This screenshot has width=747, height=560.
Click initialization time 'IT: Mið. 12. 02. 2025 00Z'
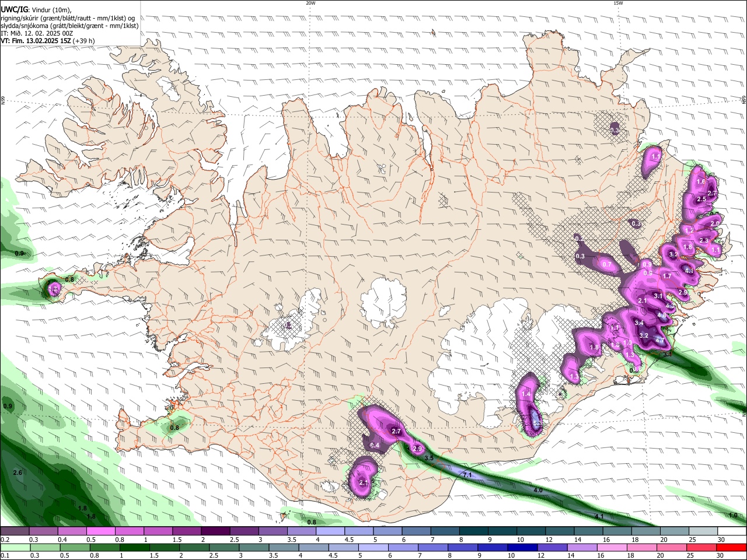click(37, 33)
